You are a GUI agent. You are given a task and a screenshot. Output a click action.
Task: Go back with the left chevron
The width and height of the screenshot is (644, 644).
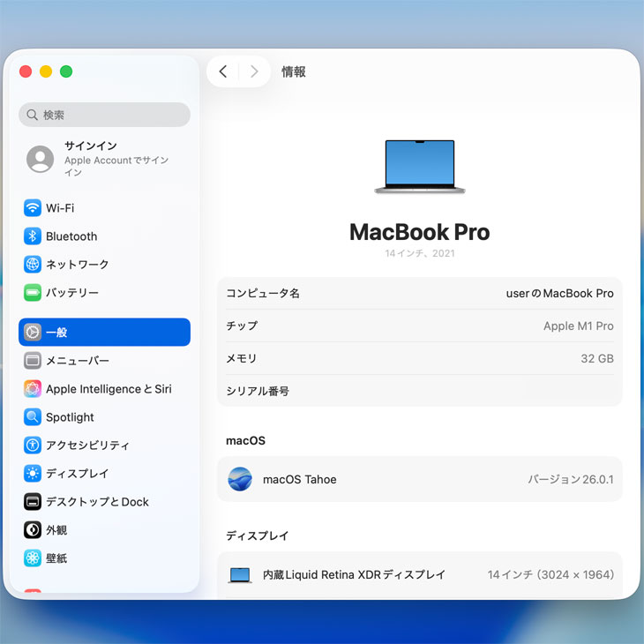click(223, 71)
